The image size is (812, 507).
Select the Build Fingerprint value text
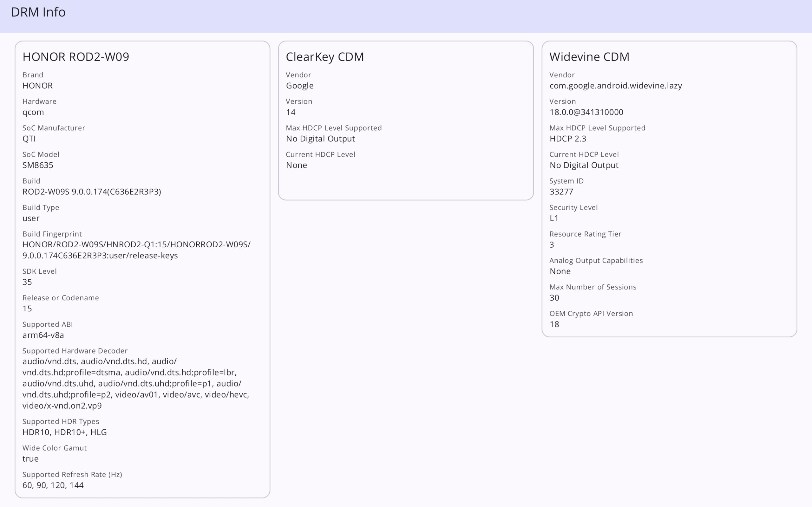pyautogui.click(x=136, y=250)
